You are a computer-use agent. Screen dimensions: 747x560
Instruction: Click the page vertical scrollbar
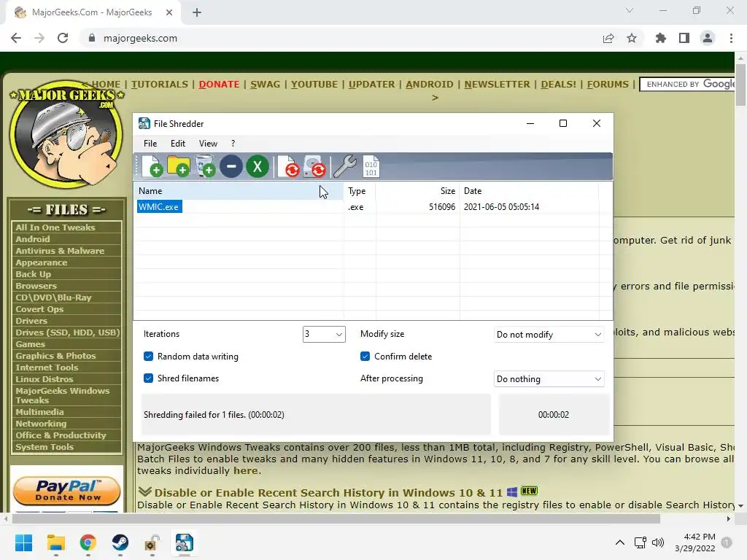[740, 85]
